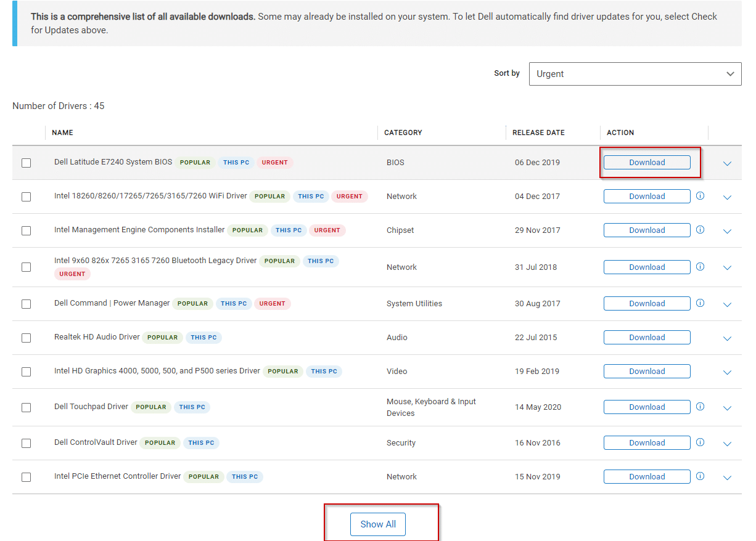Screen dimensions: 756x541
Task: Expand Bluetooth Legacy Driver row chevron
Action: click(727, 267)
